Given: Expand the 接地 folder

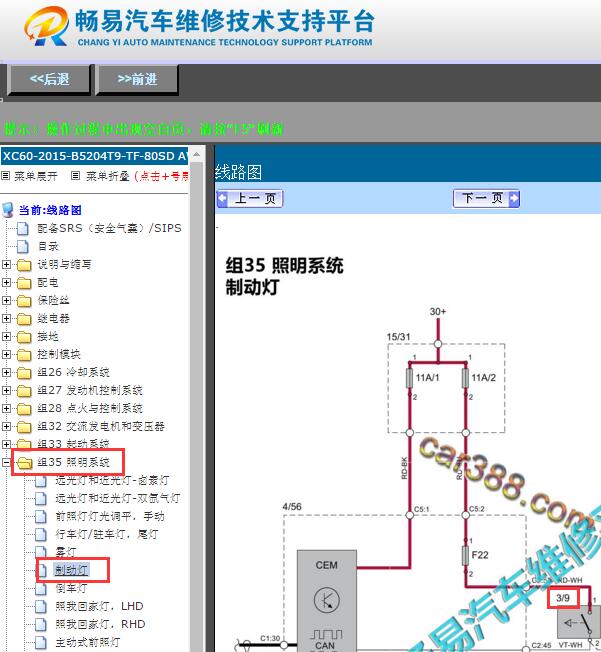Looking at the screenshot, I should point(6,336).
